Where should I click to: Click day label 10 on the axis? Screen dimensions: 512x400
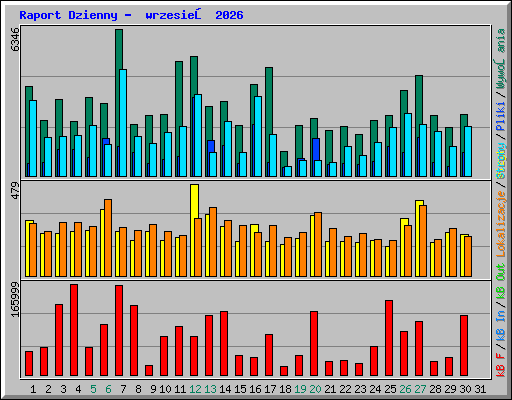point(165,389)
